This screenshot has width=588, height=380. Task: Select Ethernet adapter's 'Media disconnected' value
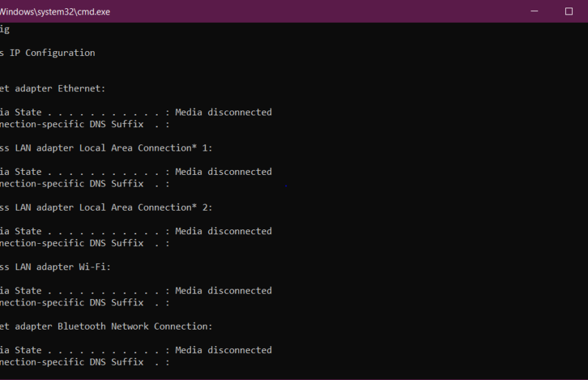[223, 113]
